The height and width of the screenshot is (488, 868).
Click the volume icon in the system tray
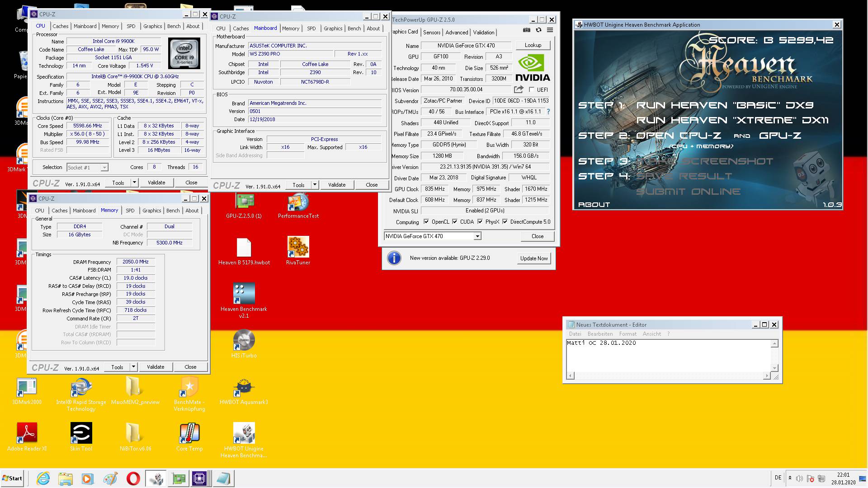(x=799, y=479)
